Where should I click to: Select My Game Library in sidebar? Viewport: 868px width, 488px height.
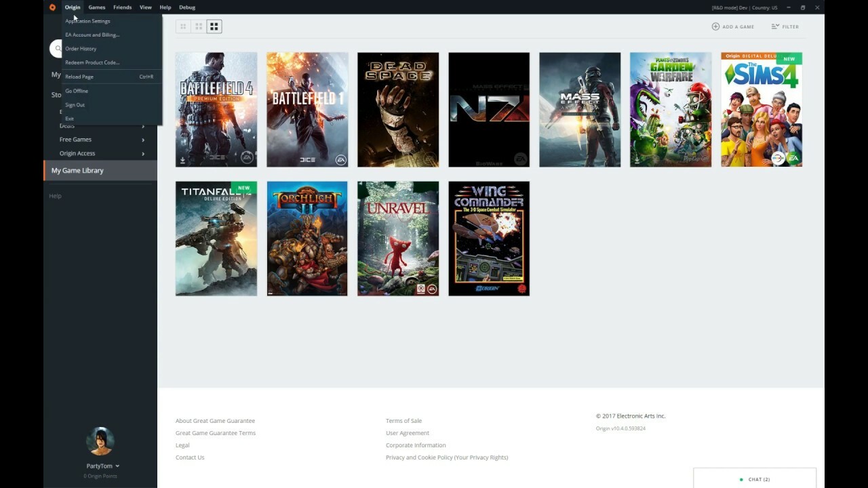[x=100, y=171]
